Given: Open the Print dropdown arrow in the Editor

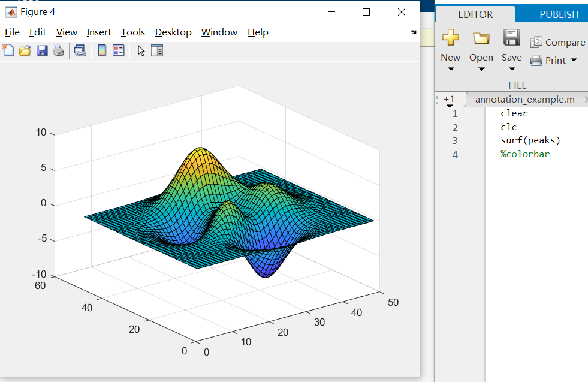Looking at the screenshot, I should coord(573,60).
